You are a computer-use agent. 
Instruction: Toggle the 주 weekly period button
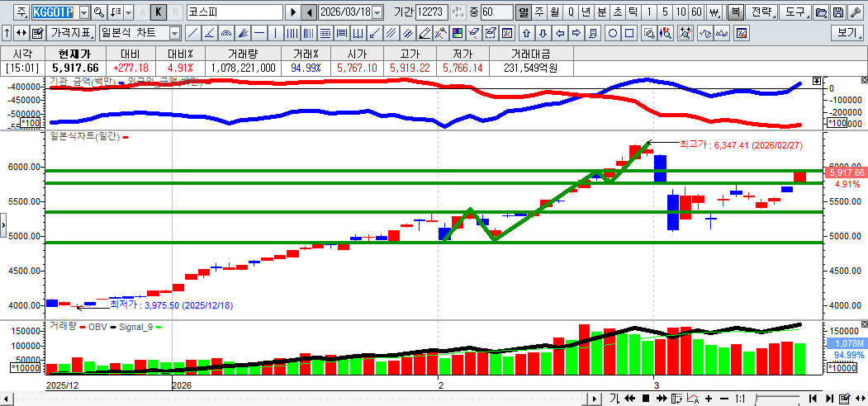(x=539, y=12)
